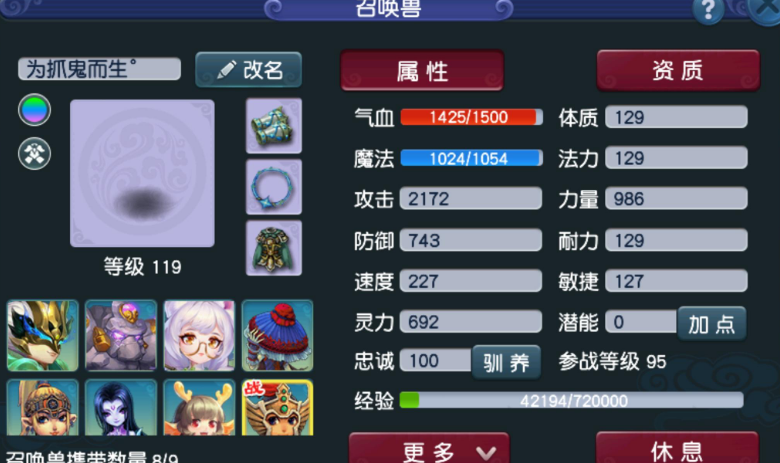Select the green armor equipment slot
Image resolution: width=780 pixels, height=463 pixels.
274,248
